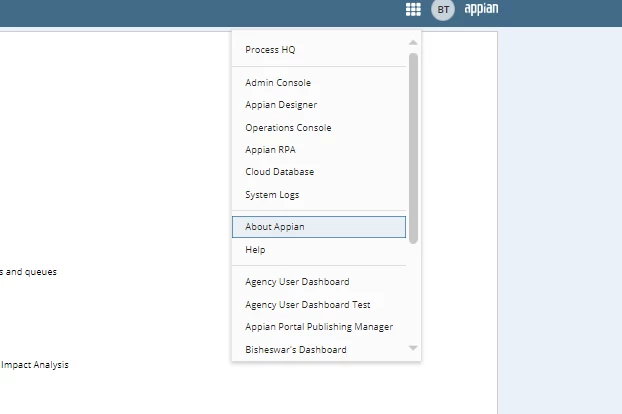Launch Appian Designer
The width and height of the screenshot is (622, 414).
[x=319, y=105]
